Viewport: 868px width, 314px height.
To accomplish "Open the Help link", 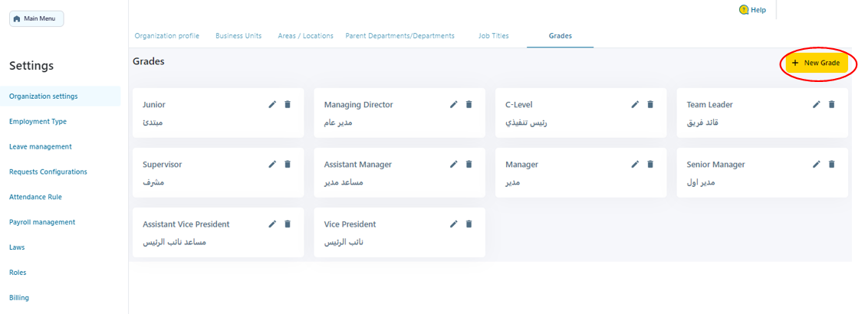I will [752, 10].
